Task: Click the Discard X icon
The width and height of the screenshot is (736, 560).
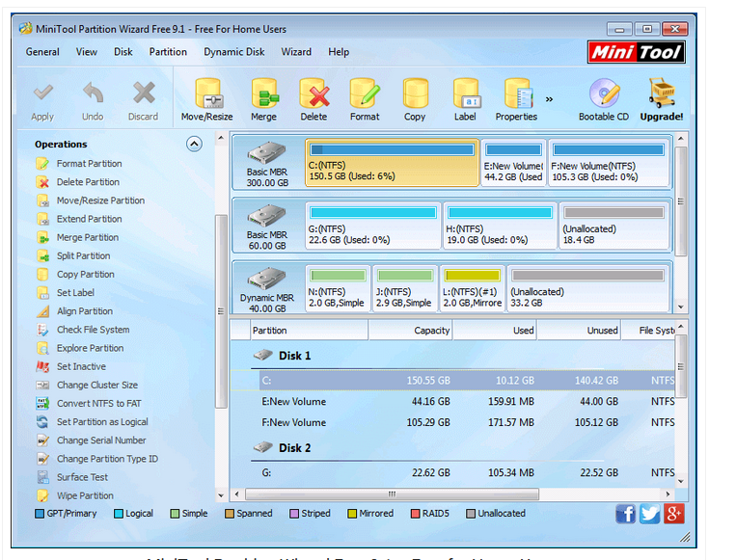Action: pos(144,93)
